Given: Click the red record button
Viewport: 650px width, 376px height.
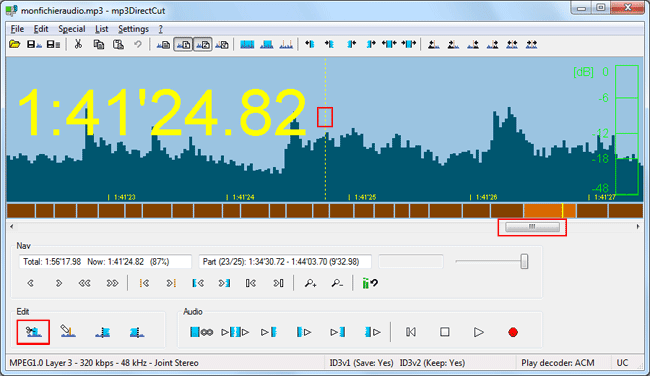Looking at the screenshot, I should [x=513, y=332].
